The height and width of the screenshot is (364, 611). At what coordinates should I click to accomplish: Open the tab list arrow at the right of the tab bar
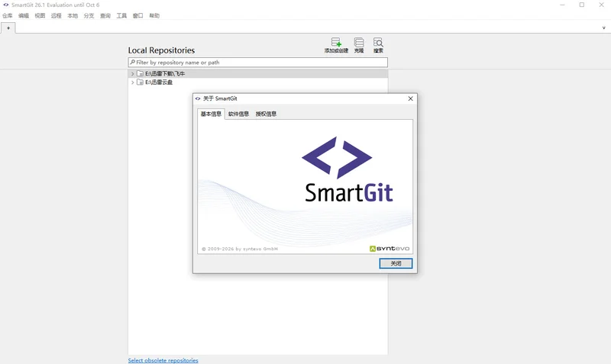click(603, 27)
